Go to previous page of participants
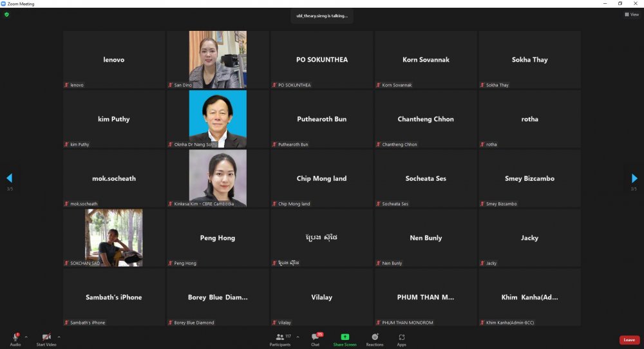 (9, 178)
